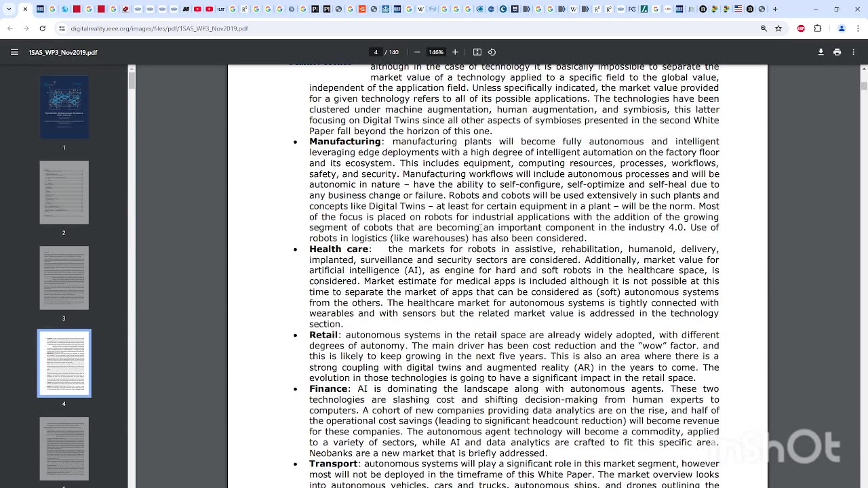Download the PDF file
Screen dimensions: 868x488
[821, 52]
